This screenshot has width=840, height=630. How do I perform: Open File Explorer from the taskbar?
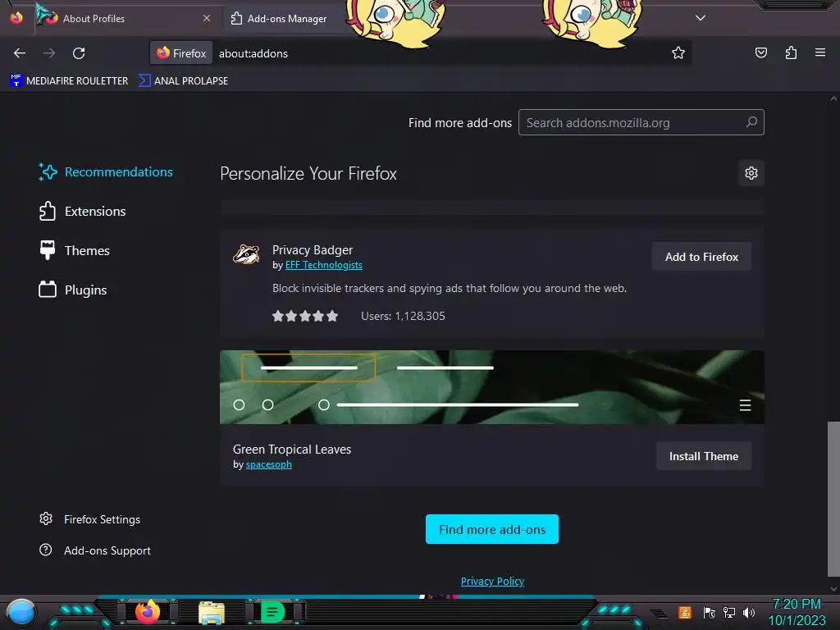tap(211, 612)
